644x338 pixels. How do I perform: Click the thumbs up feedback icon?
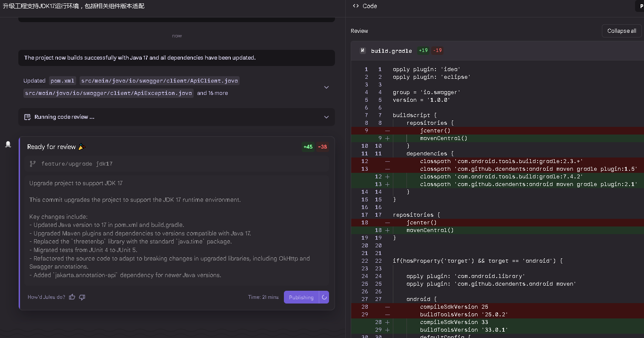72,297
